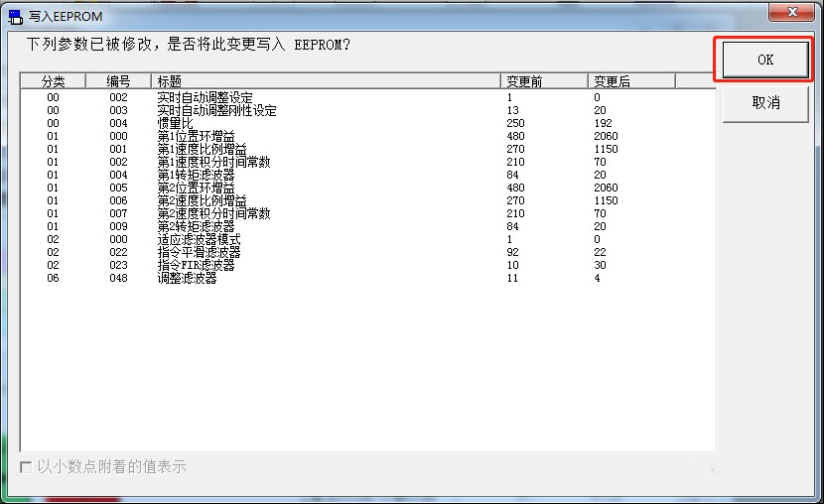
Task: Click 变更前 value 11 for 调整滤波器
Action: (x=512, y=278)
